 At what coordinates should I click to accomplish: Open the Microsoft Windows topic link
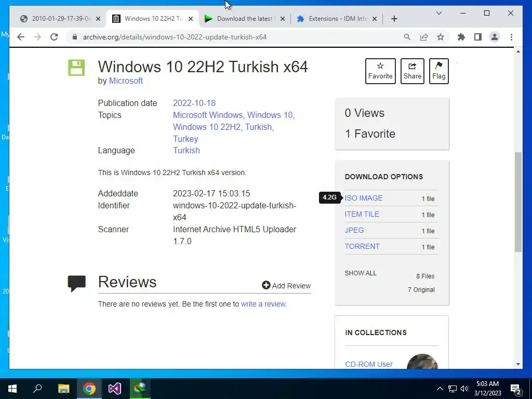point(208,115)
